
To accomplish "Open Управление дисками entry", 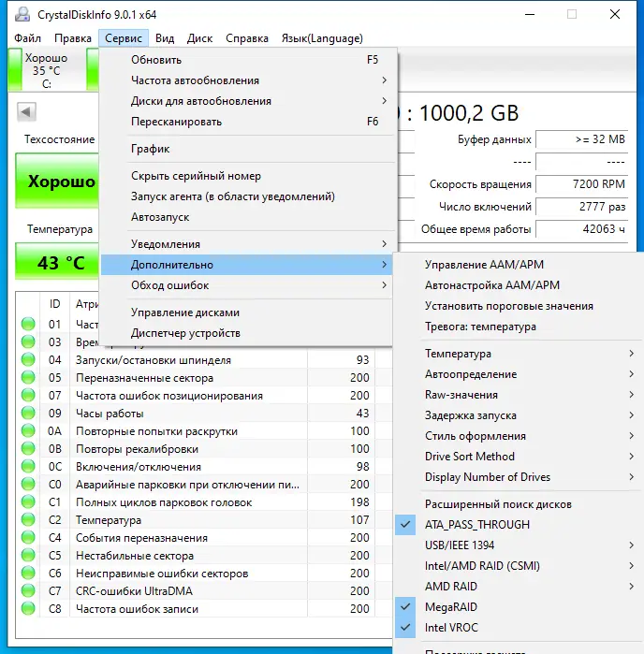I will [246, 312].
